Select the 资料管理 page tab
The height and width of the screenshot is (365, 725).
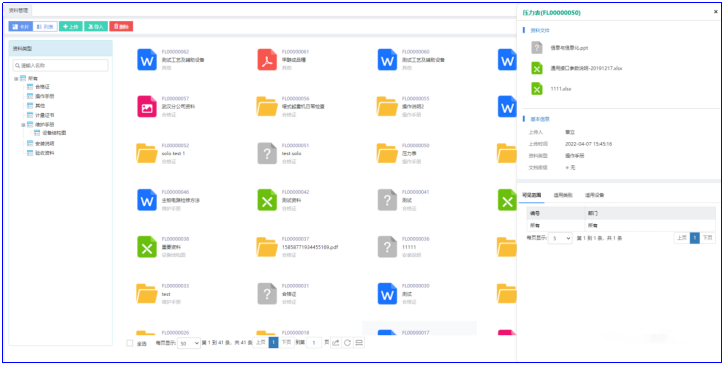click(x=18, y=10)
